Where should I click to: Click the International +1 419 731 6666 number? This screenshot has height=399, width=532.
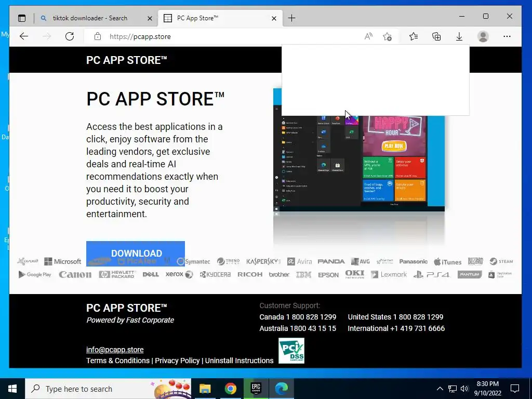click(x=396, y=328)
